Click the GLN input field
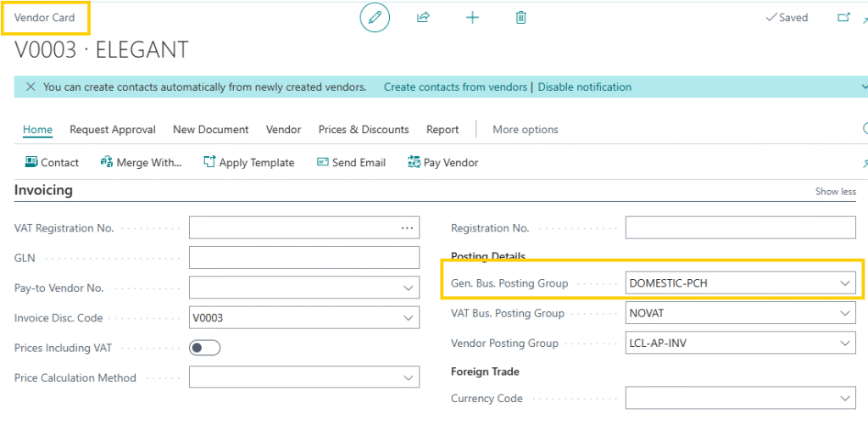Screen dimensions: 868x436 click(x=303, y=258)
